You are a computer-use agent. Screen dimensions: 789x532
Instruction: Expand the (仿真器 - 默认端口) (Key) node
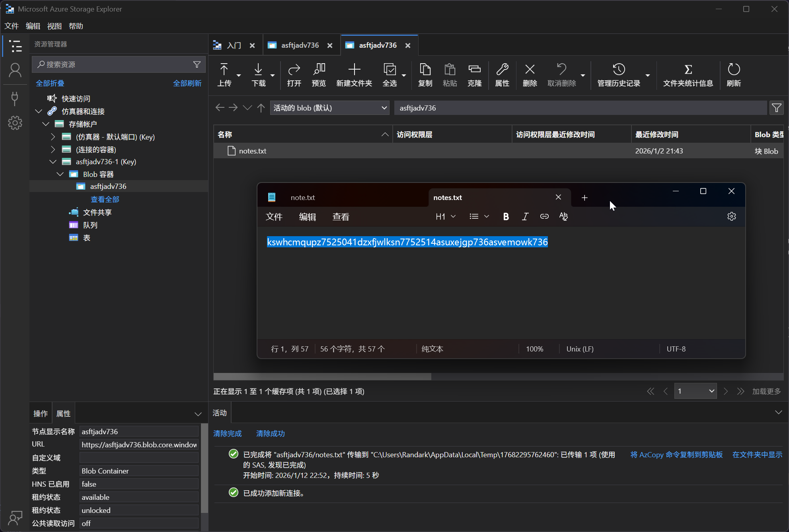tap(53, 137)
